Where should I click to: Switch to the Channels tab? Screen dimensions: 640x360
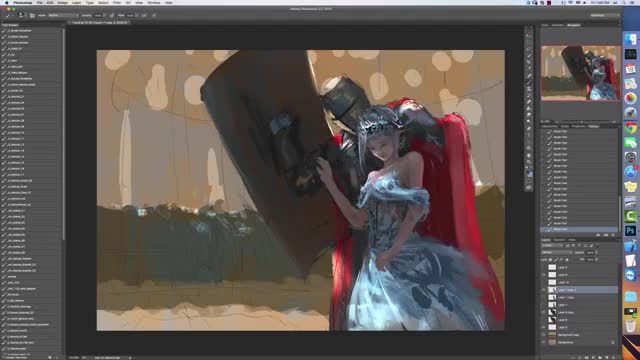pyautogui.click(x=559, y=240)
